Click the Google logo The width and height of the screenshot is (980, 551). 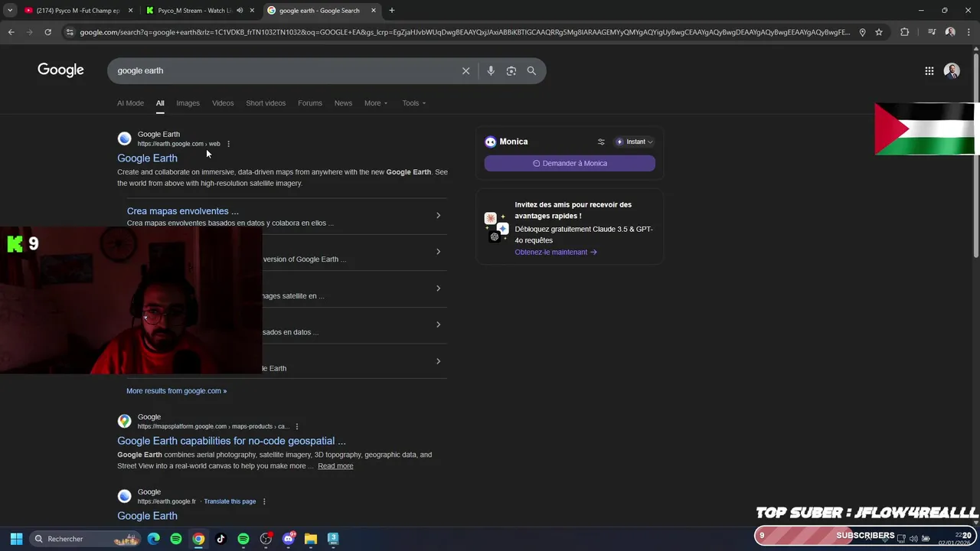tap(60, 70)
